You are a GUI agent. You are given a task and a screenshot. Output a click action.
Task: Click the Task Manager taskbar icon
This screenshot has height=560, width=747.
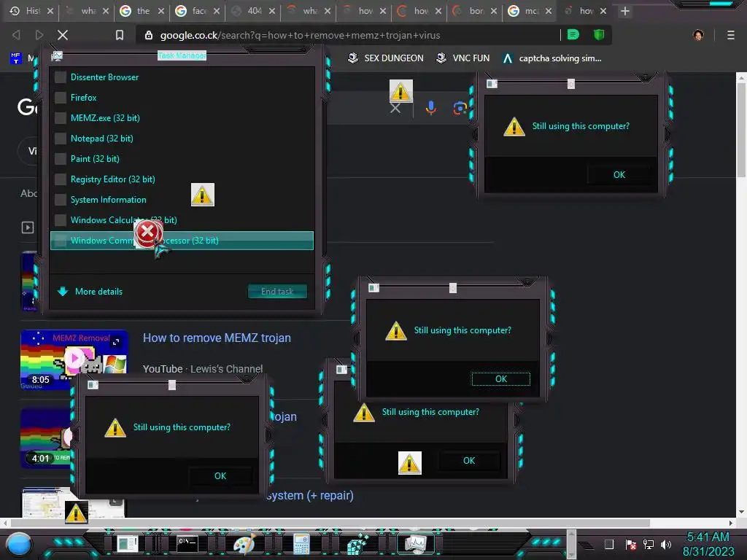coord(415,544)
